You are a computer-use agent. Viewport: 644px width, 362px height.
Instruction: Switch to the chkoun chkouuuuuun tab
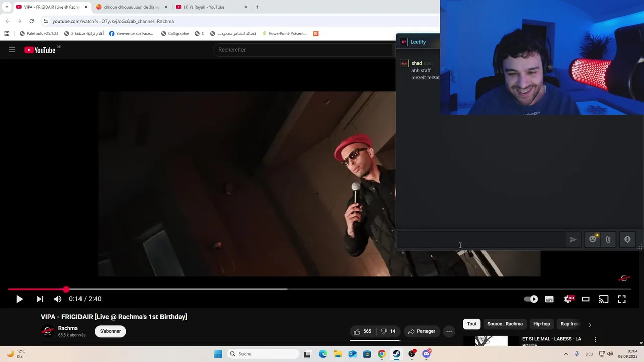click(132, 7)
